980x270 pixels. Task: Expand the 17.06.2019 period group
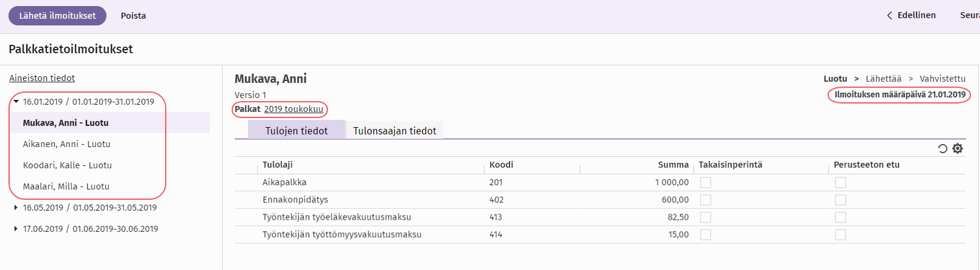[x=16, y=229]
